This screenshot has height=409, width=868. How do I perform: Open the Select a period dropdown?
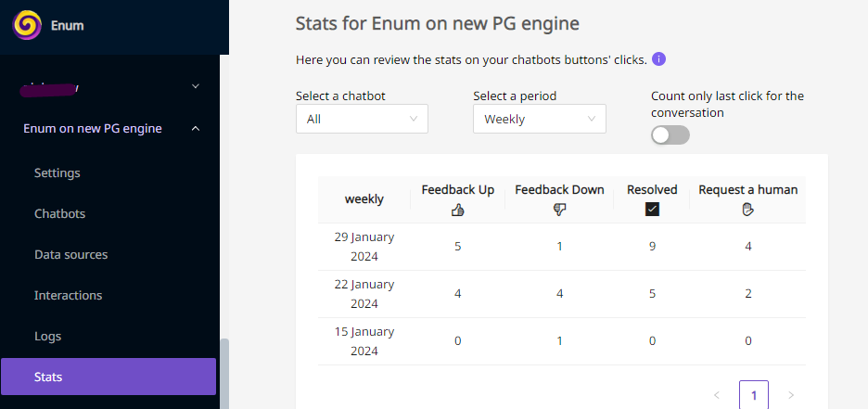click(x=539, y=119)
